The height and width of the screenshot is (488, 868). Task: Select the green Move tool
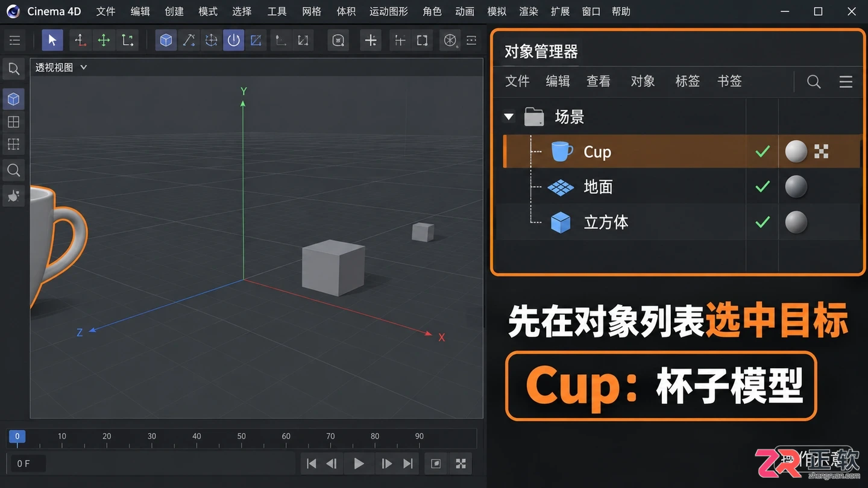click(x=104, y=40)
